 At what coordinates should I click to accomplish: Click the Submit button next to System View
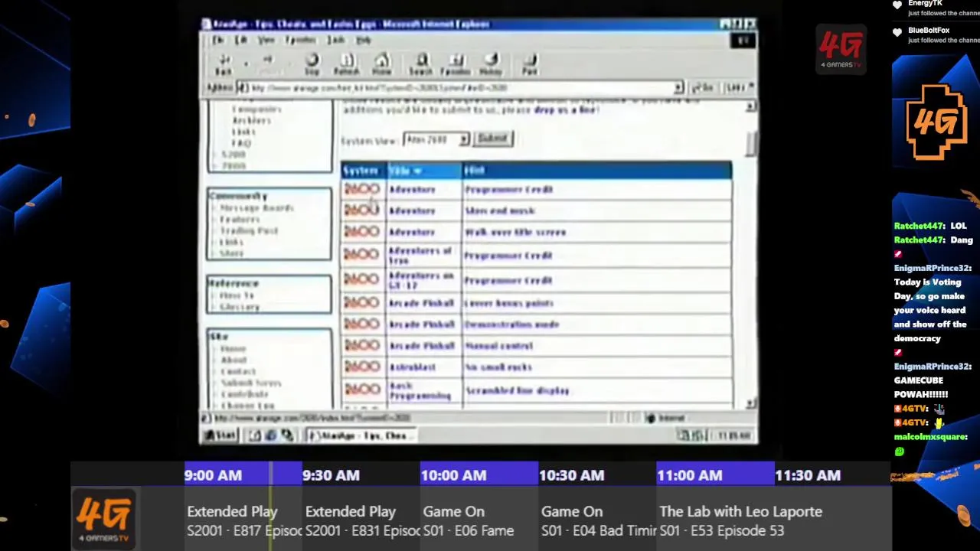click(x=492, y=139)
